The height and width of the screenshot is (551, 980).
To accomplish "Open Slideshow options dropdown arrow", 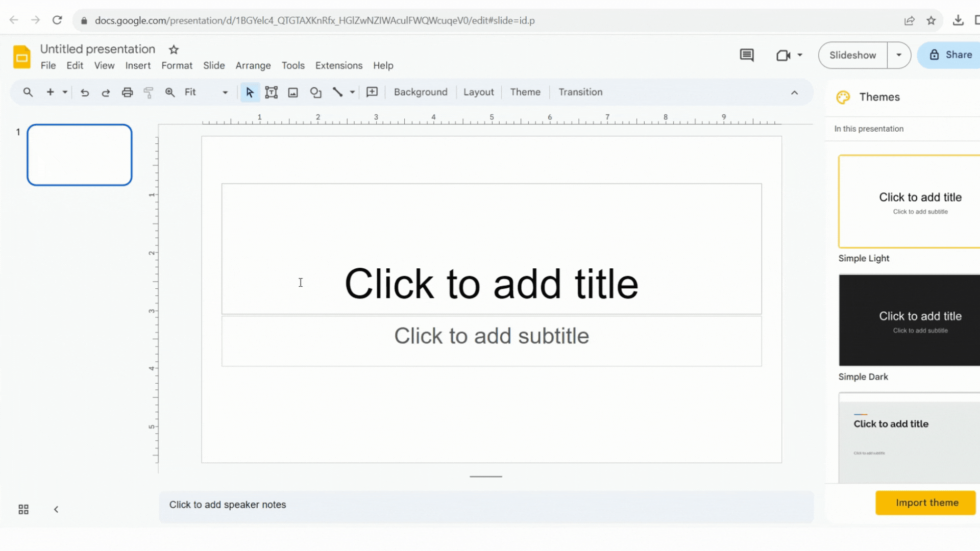I will 899,55.
